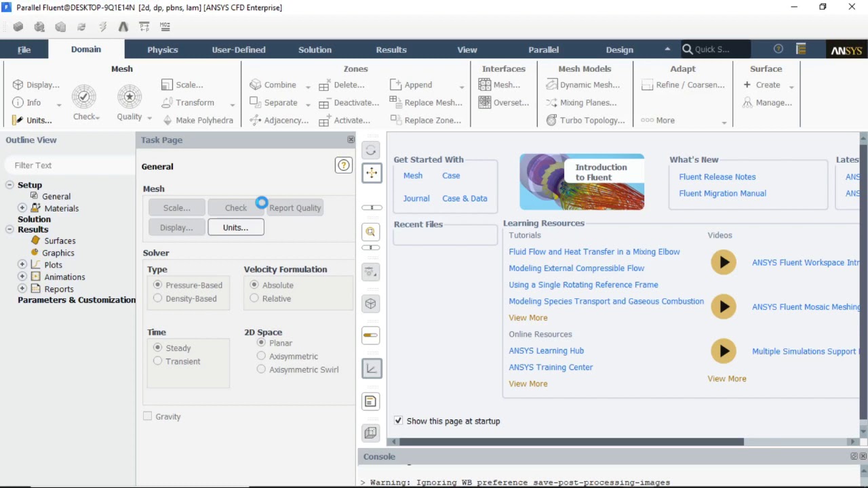The height and width of the screenshot is (488, 868).
Task: Click the outline Filter Text field
Action: coord(68,165)
